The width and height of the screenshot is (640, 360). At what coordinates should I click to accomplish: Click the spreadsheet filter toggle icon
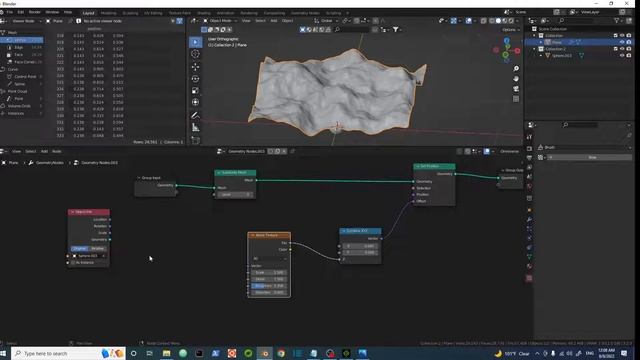point(180,21)
